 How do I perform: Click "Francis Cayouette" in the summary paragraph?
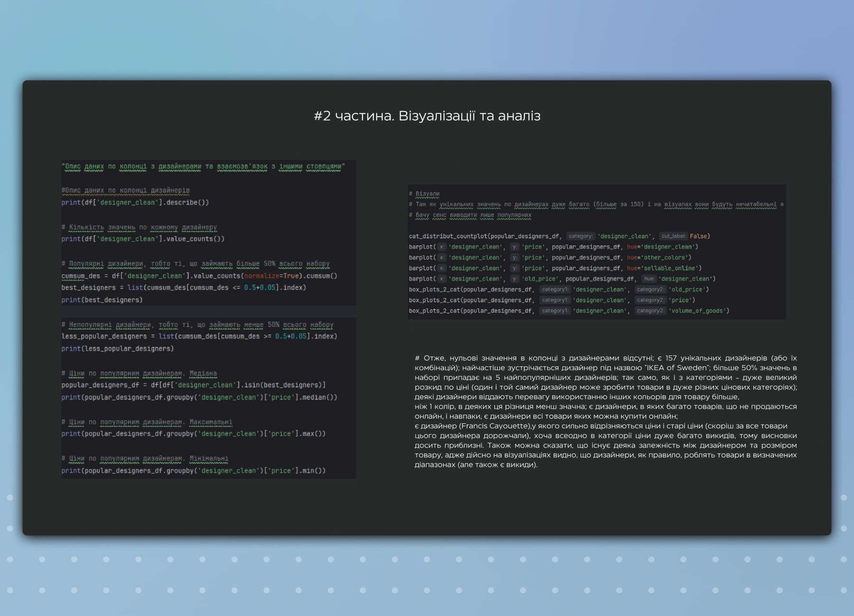pos(495,426)
